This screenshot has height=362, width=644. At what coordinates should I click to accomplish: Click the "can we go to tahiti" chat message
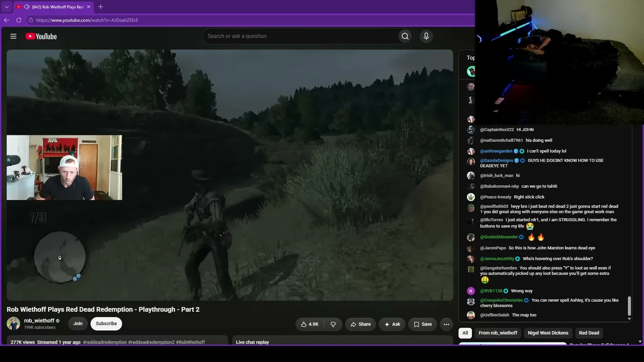(539, 187)
